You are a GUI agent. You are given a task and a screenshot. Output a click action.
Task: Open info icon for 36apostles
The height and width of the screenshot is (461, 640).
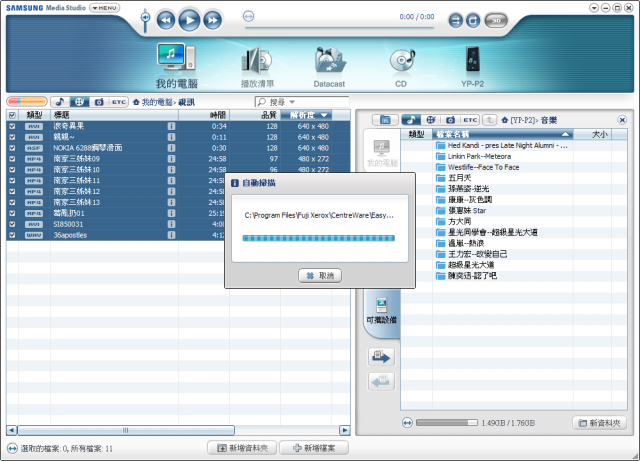tap(171, 235)
